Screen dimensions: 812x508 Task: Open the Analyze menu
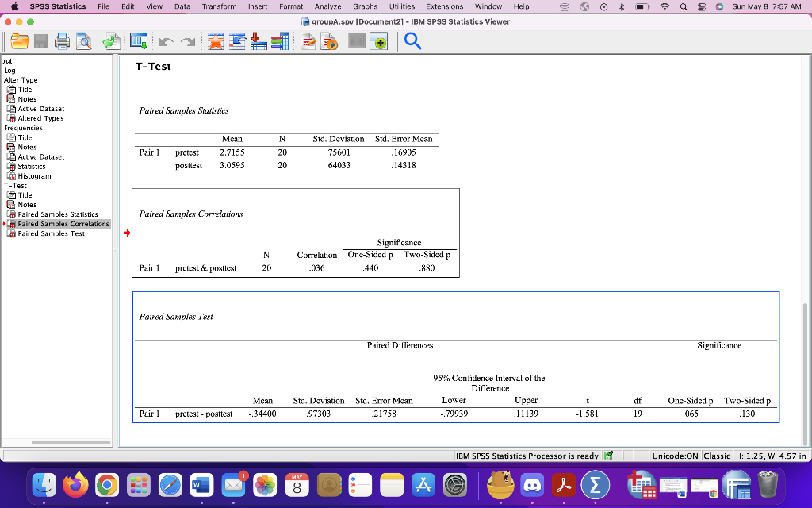pyautogui.click(x=327, y=6)
